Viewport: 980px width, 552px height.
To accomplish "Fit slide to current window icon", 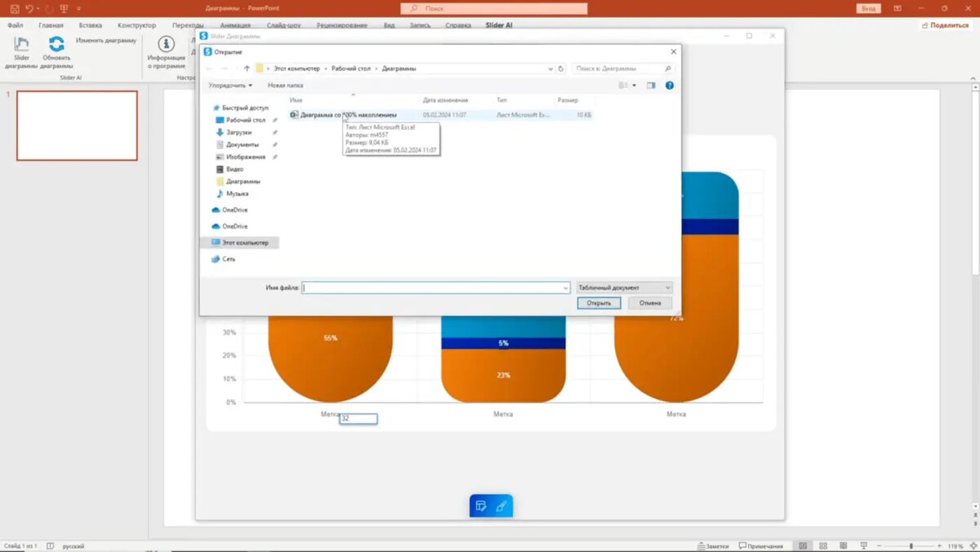I will point(973,545).
